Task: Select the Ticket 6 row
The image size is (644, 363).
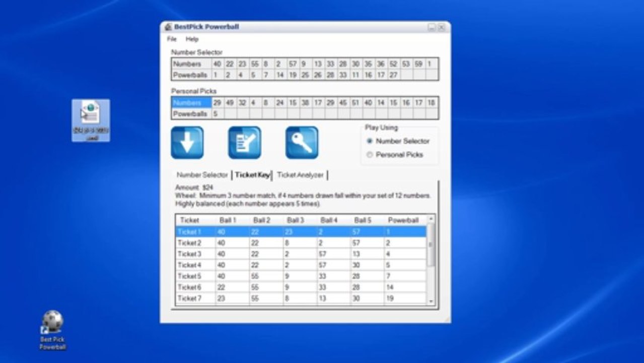Action: [x=301, y=287]
